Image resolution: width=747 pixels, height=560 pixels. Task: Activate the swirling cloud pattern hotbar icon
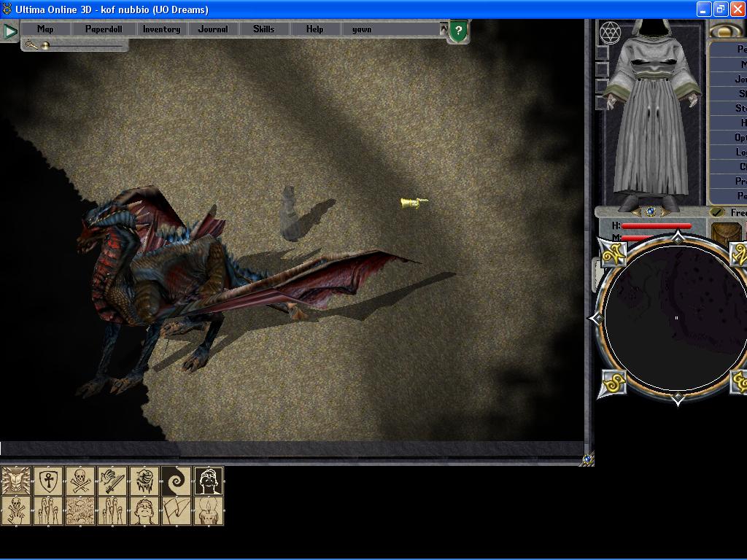pos(80,511)
